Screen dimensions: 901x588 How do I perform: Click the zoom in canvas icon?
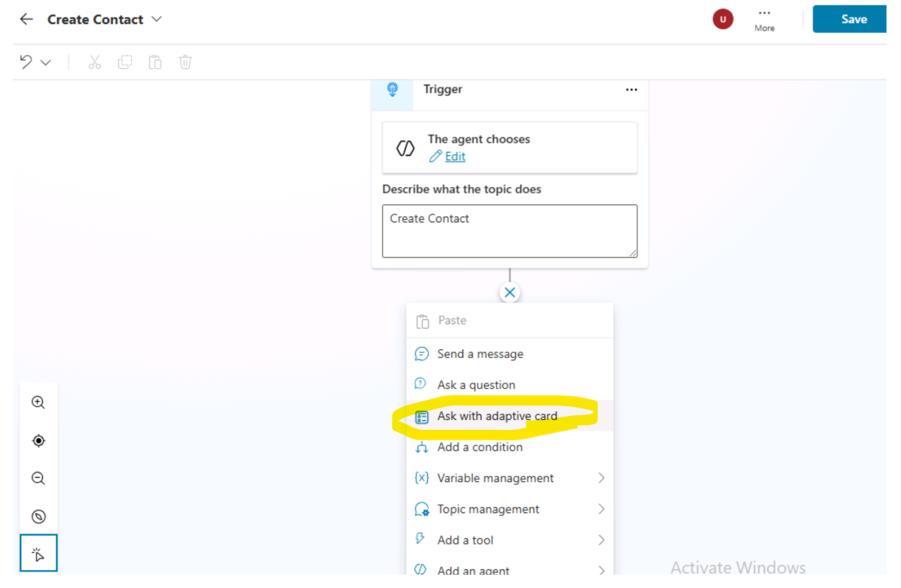click(x=38, y=402)
